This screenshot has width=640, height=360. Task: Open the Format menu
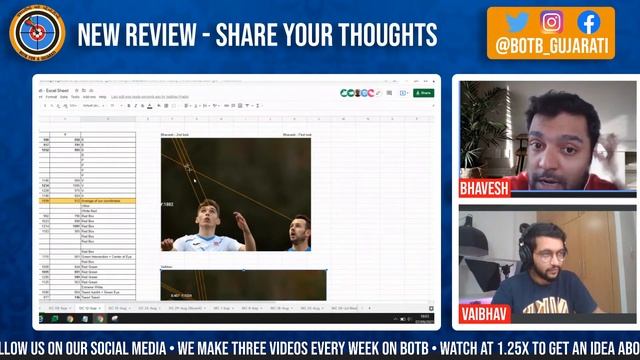tap(51, 97)
